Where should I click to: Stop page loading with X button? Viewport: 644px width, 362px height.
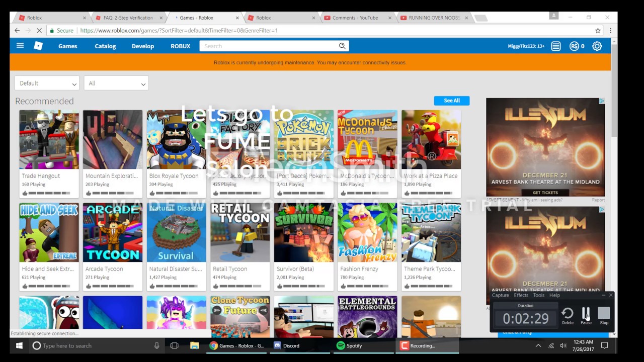click(x=39, y=31)
